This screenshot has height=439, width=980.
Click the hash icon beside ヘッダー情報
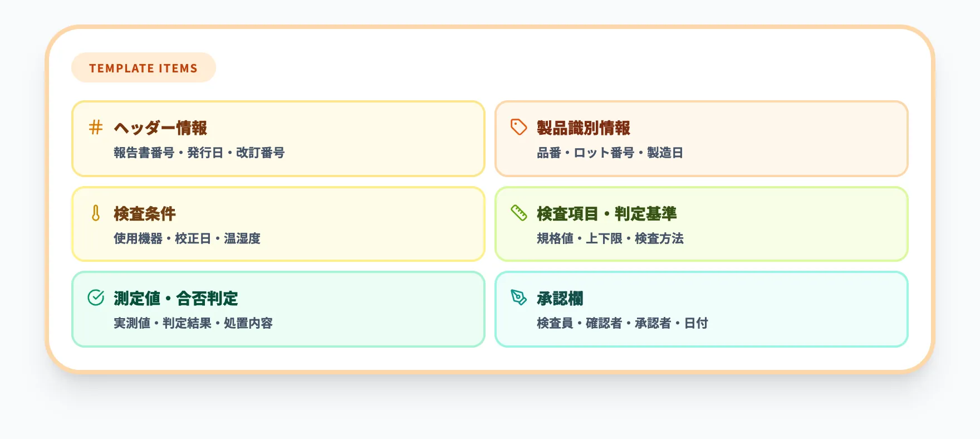(x=96, y=128)
